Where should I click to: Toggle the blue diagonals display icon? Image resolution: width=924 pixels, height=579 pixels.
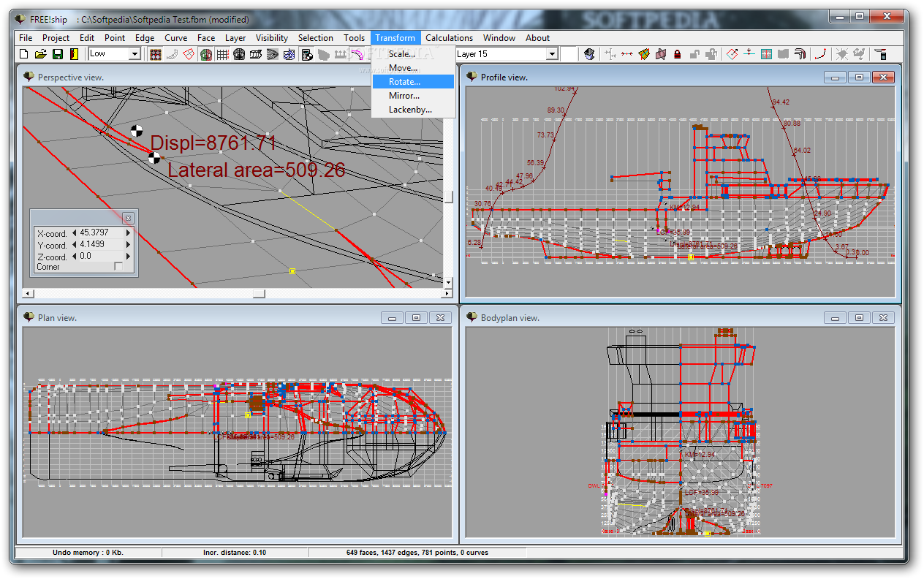[x=289, y=54]
